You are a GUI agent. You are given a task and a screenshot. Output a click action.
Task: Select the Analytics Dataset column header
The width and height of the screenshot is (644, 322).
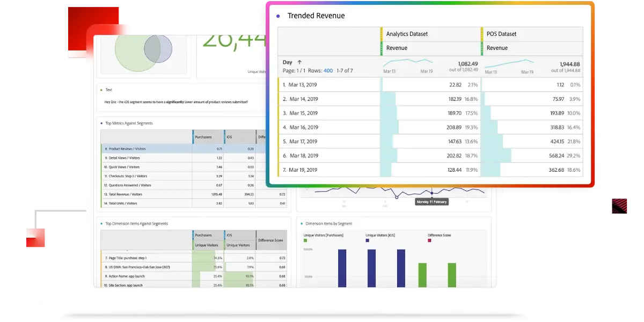point(407,34)
